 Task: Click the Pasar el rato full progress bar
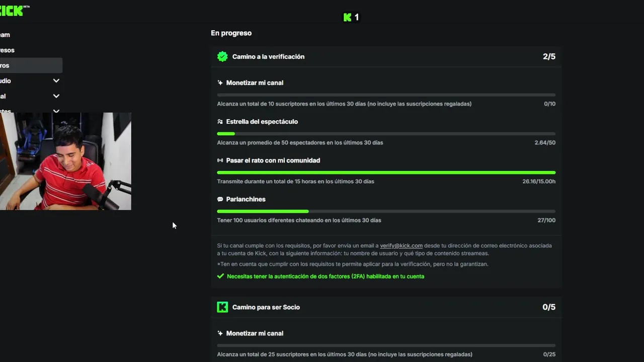pyautogui.click(x=386, y=172)
